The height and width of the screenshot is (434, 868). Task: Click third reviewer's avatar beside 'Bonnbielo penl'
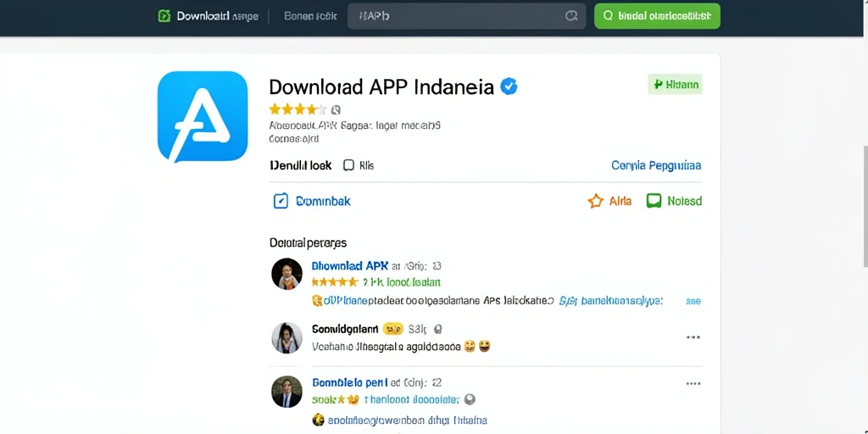(x=287, y=392)
